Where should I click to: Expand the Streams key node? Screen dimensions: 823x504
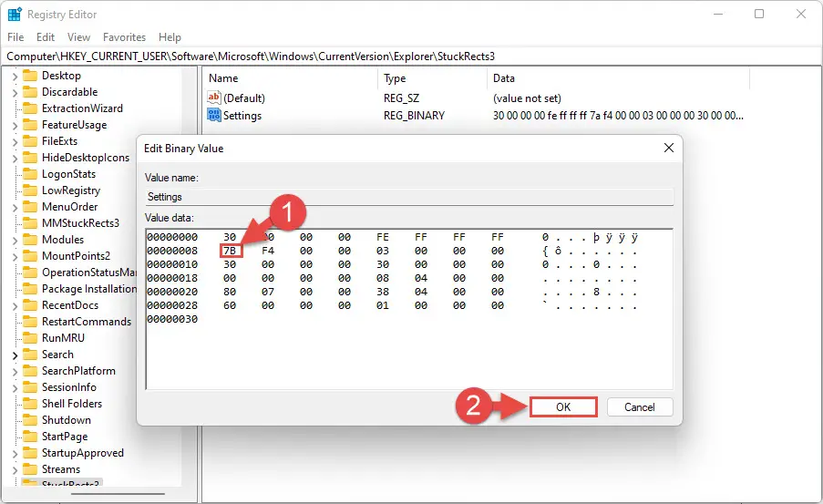pos(15,470)
